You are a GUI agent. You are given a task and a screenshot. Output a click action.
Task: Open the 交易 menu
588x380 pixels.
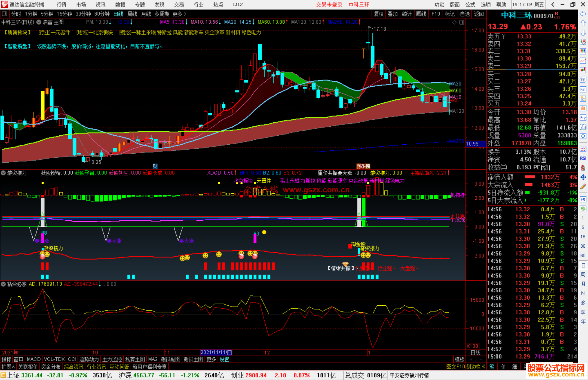179,5
